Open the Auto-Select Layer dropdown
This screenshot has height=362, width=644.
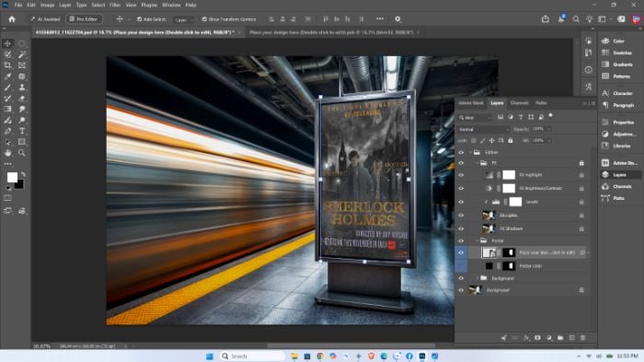(184, 19)
